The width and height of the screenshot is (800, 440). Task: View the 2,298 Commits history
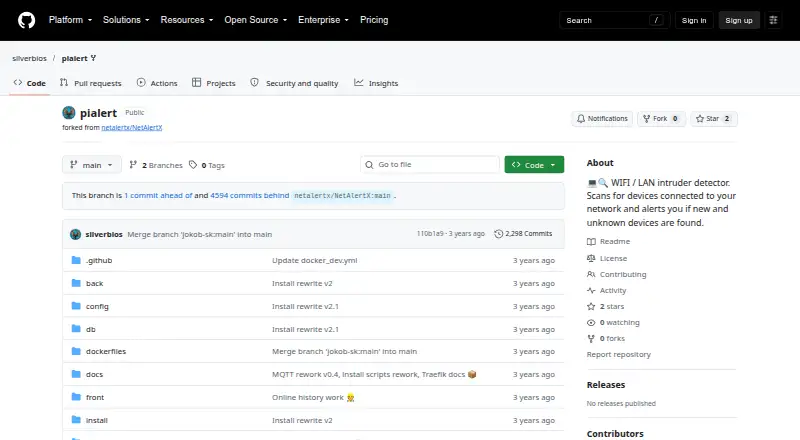coord(523,234)
